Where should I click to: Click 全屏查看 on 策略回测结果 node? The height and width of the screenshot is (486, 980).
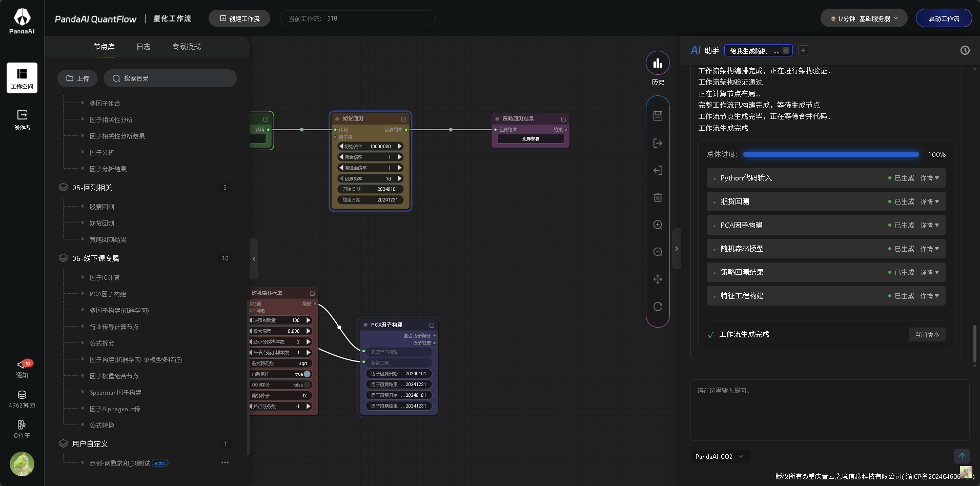(530, 139)
